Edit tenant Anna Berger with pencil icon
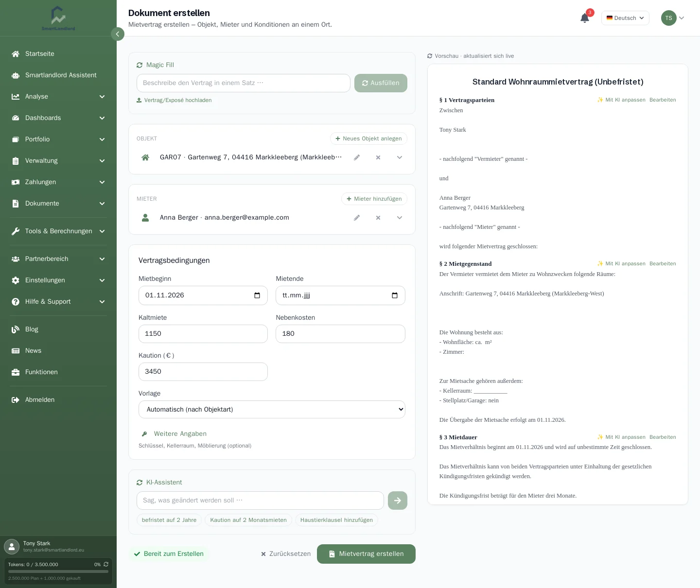 [x=357, y=218]
